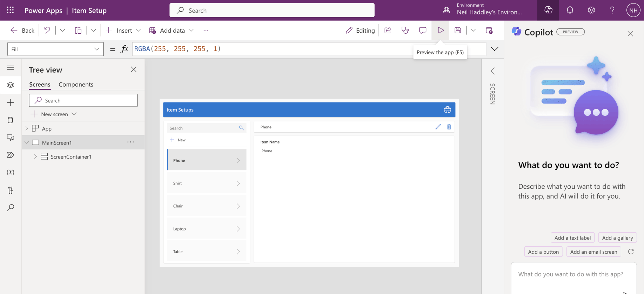Click the trash delete icon for Phone
644x294 pixels.
click(449, 127)
